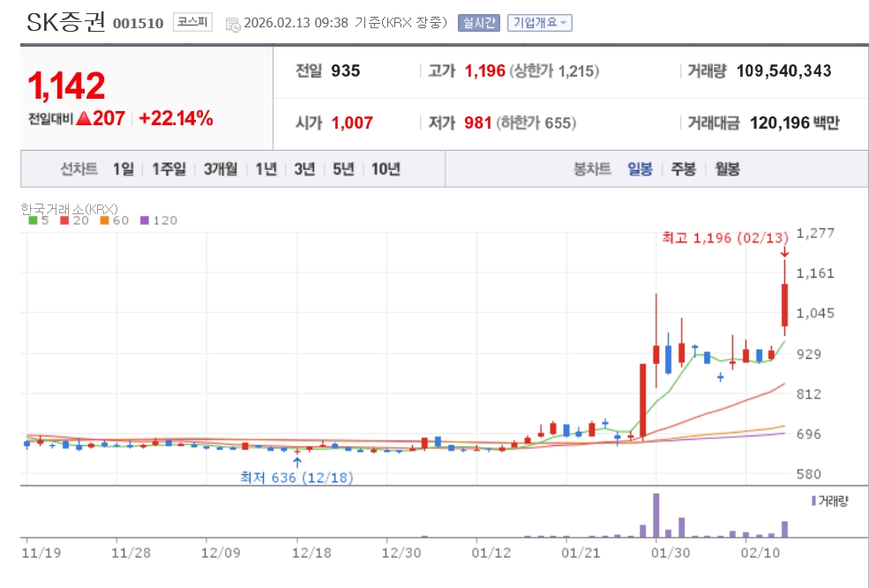Click the orange 60-day moving average swatch

pyautogui.click(x=104, y=220)
